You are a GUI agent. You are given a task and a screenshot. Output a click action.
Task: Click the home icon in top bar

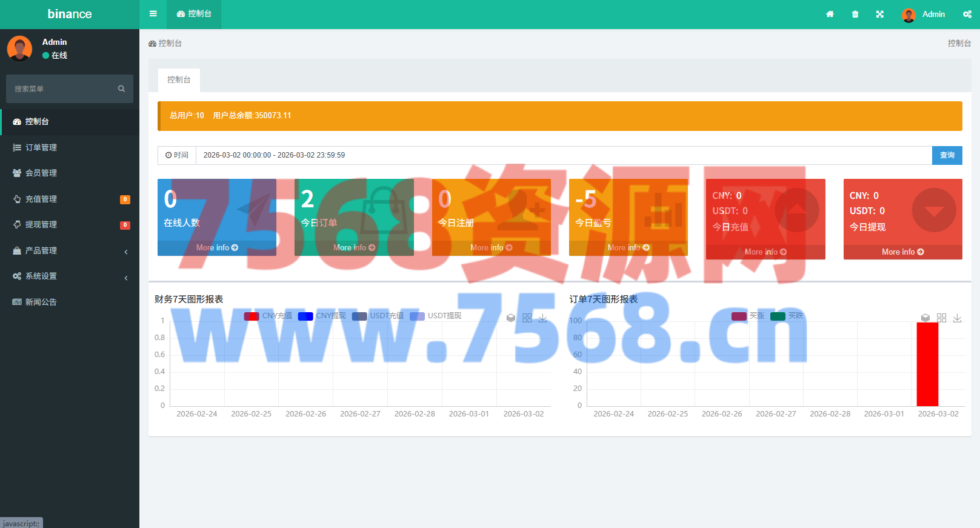[830, 15]
